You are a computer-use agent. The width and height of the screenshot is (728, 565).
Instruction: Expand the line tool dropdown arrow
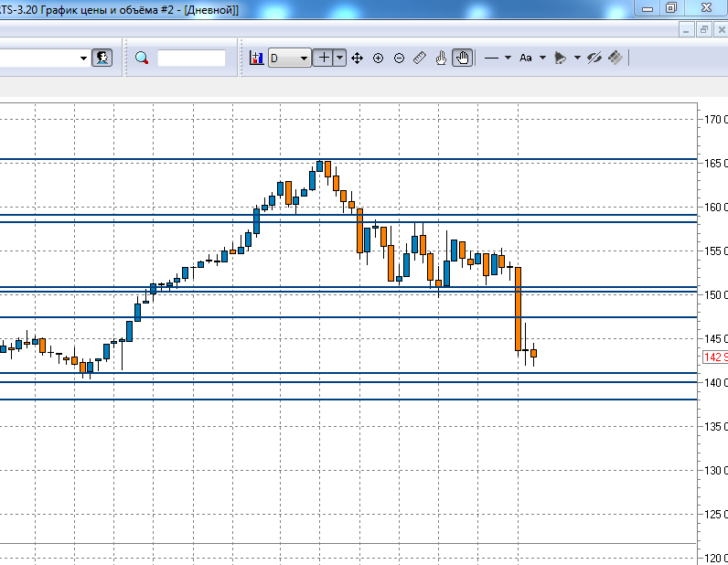[508, 58]
